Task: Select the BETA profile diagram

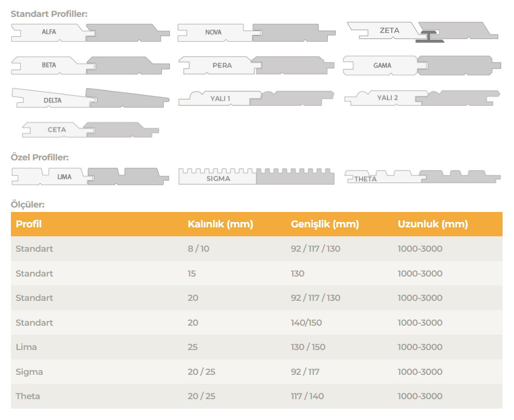Action: (90, 65)
